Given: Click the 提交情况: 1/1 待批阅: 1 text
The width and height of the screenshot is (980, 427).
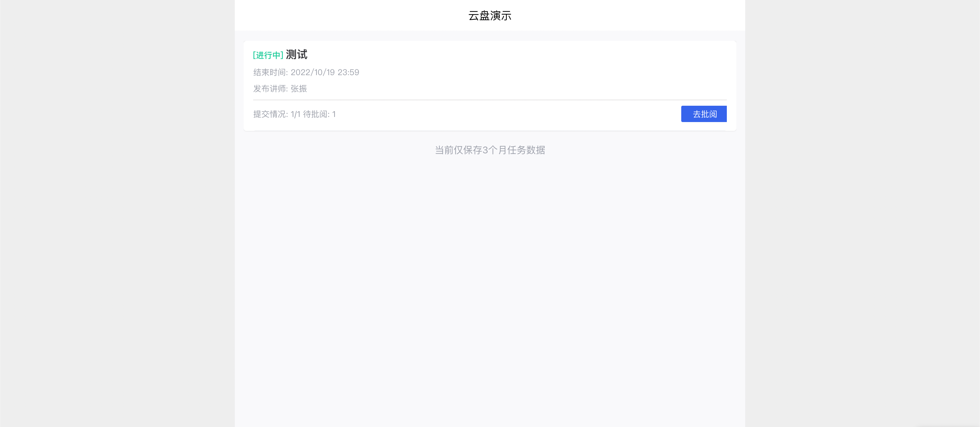Looking at the screenshot, I should pos(294,114).
